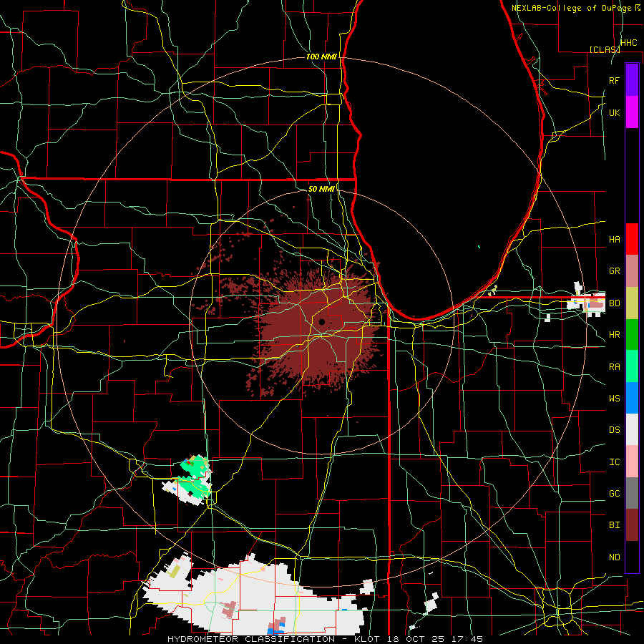Click the ND legend label
This screenshot has height=644, width=644.
pos(614,557)
